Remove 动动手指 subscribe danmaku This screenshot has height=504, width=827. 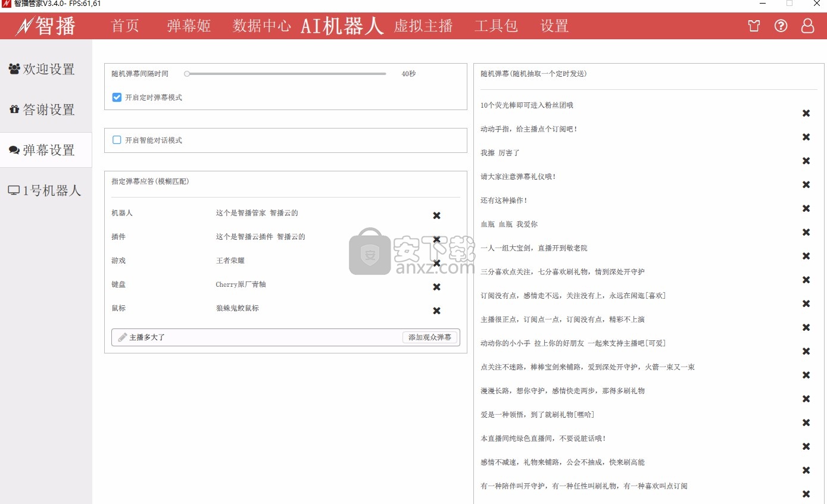coord(806,137)
